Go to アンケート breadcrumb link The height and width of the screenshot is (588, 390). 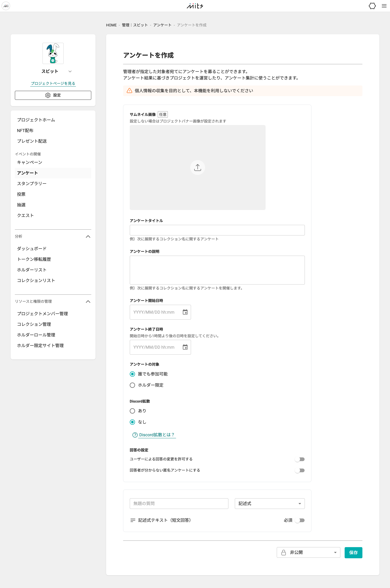(x=162, y=25)
